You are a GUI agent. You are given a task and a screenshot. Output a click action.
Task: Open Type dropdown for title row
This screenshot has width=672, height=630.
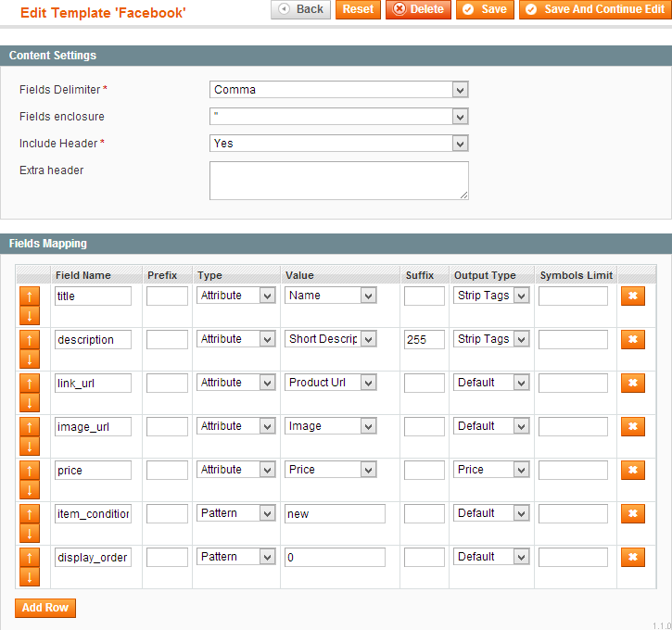(x=235, y=296)
